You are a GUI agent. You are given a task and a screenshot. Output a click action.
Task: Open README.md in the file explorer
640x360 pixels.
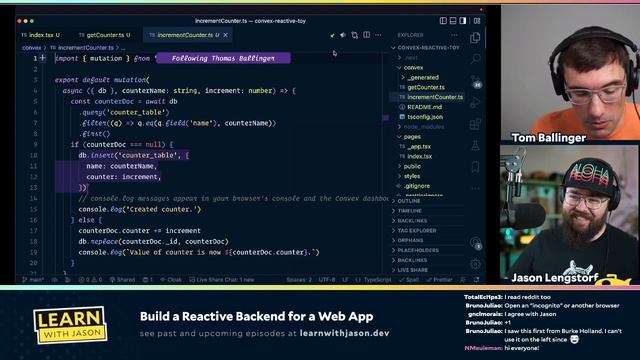pos(427,107)
